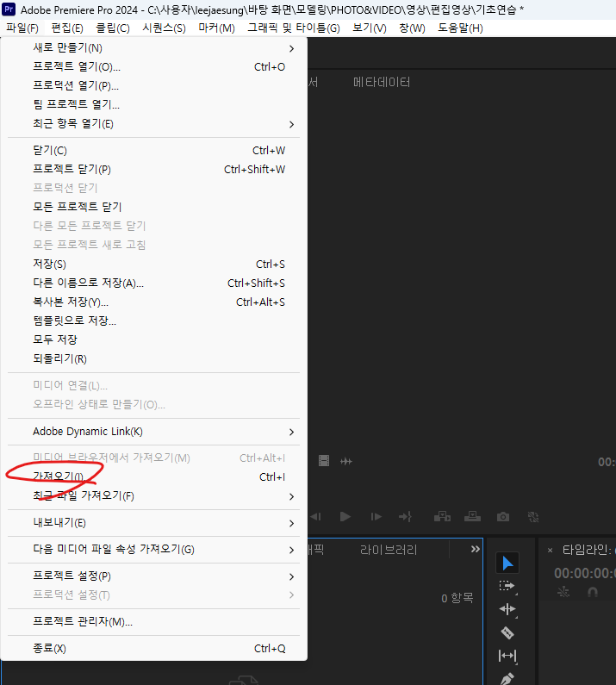
Task: Select the Pen tool
Action: pos(507,678)
